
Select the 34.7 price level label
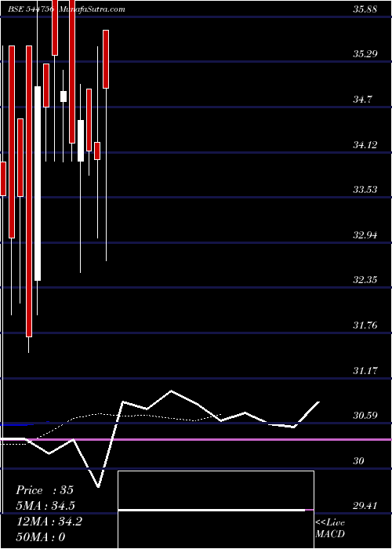pyautogui.click(x=362, y=100)
